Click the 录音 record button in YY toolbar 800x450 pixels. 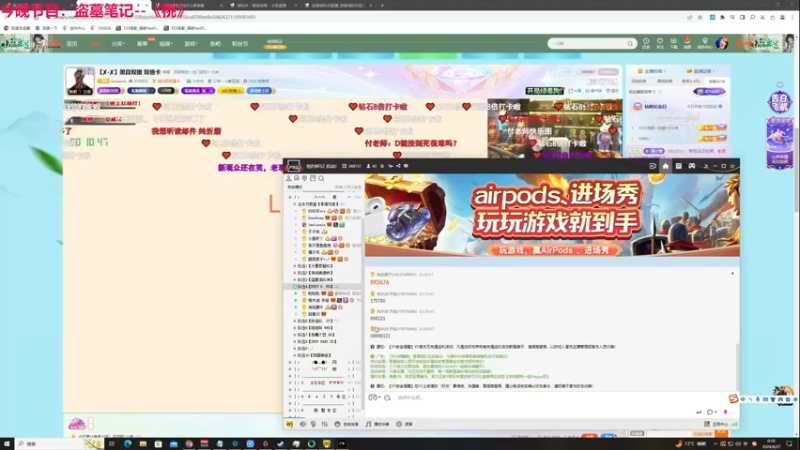(405, 424)
